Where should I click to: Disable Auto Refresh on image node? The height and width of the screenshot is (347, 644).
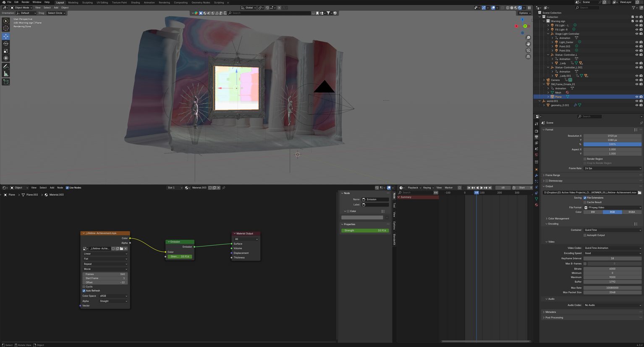tap(84, 291)
